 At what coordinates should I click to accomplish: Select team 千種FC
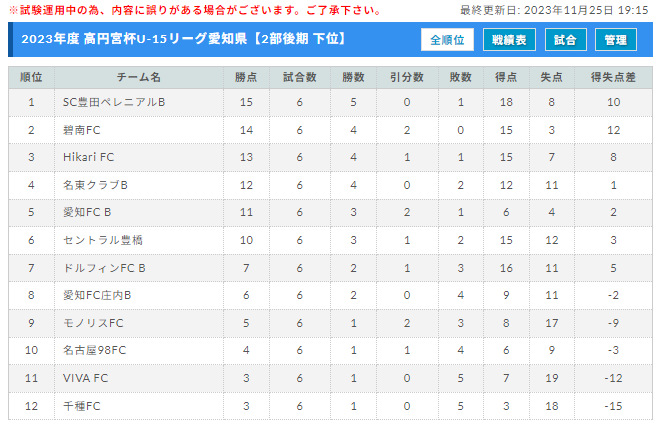click(81, 406)
